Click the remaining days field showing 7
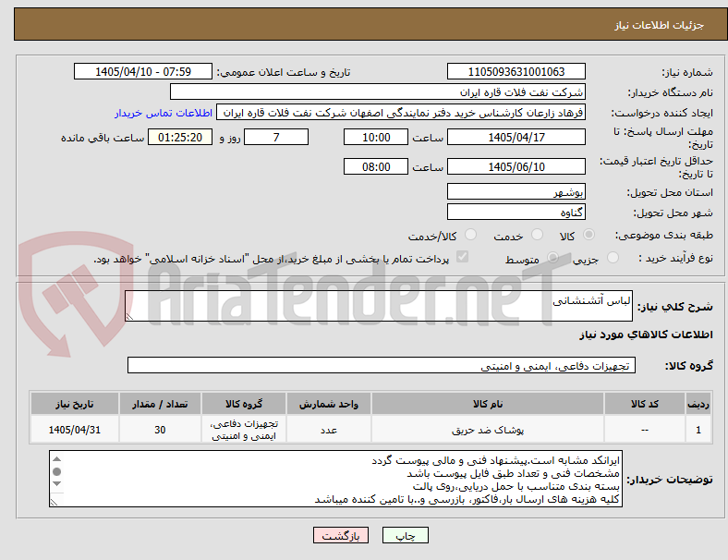This screenshot has height=560, width=728. (x=276, y=137)
